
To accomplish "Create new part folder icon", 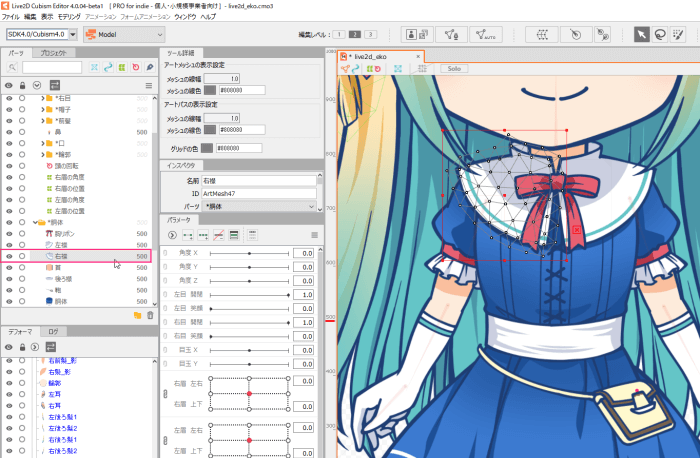I will (138, 315).
